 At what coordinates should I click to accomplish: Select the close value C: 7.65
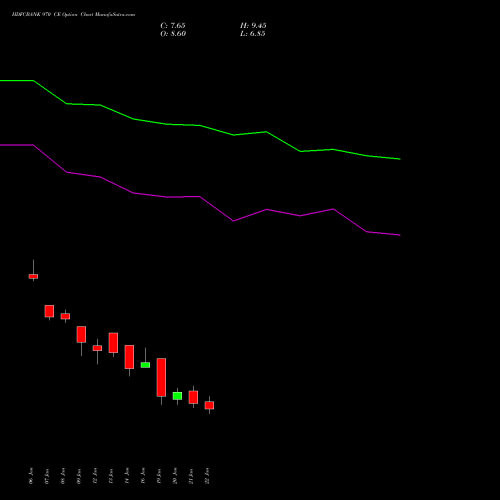(173, 26)
